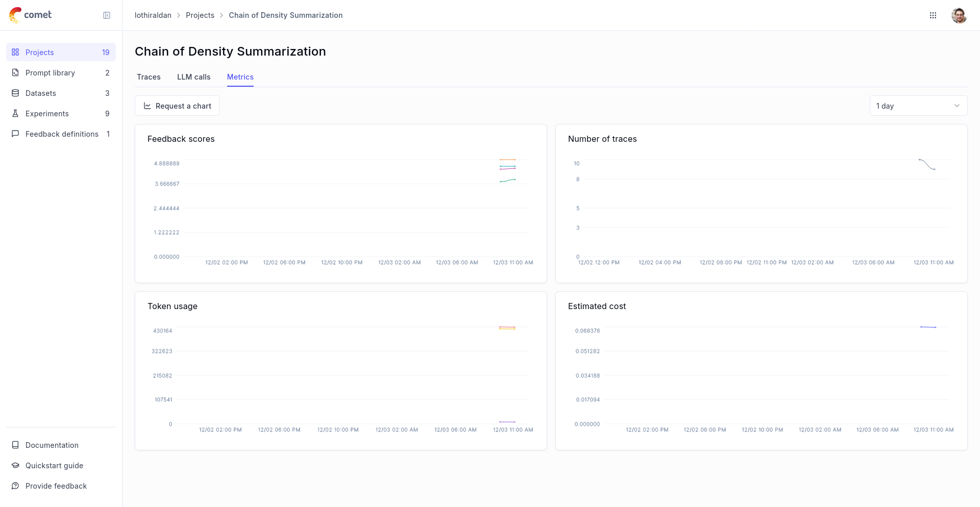Select the LLM calls tab
The image size is (980, 507).
coord(193,77)
